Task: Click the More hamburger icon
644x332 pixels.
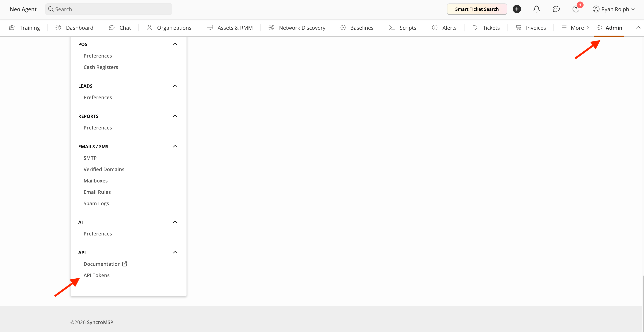Action: pyautogui.click(x=564, y=28)
